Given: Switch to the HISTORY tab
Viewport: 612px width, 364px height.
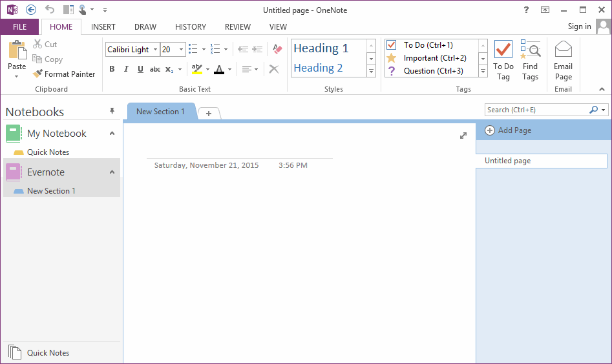Looking at the screenshot, I should (191, 27).
